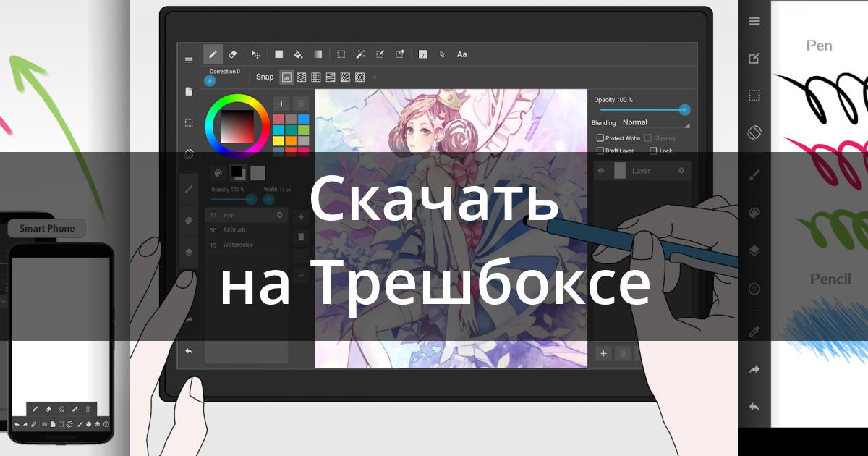Choose the orange palette swatch
The width and height of the screenshot is (868, 456).
(x=291, y=141)
